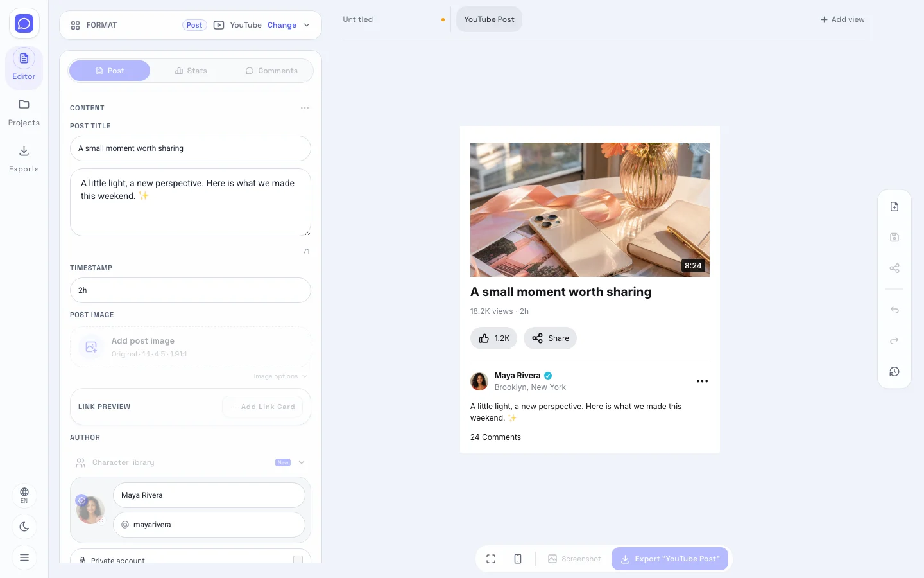Click the Screenshot button
The image size is (924, 578).
point(574,559)
